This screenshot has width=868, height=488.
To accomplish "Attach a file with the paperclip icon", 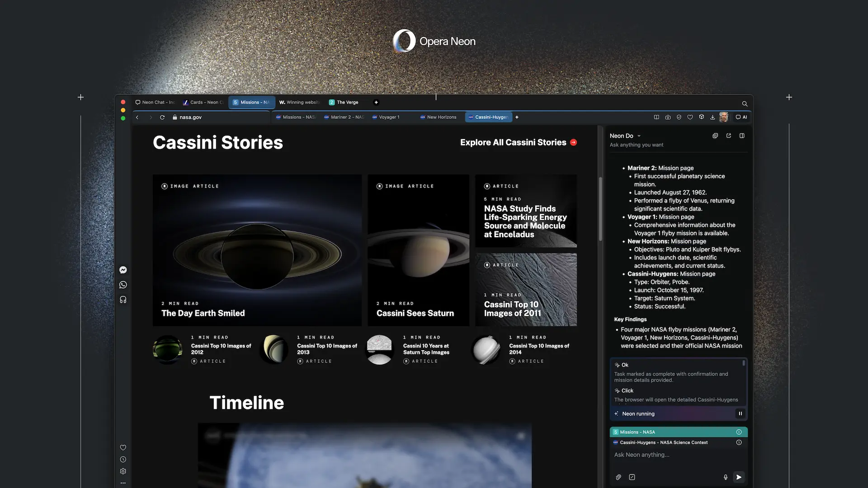I will [618, 477].
